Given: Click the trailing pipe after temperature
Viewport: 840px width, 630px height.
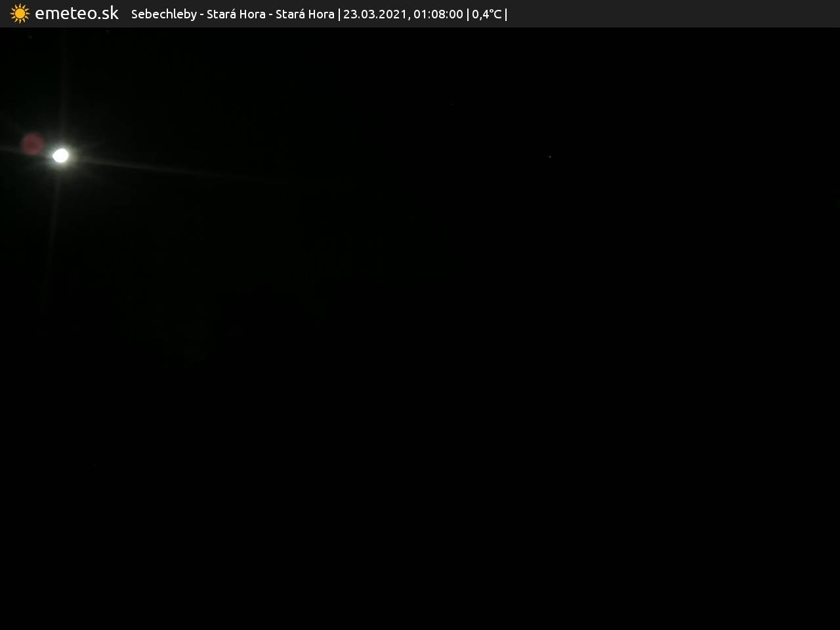Looking at the screenshot, I should pos(506,14).
